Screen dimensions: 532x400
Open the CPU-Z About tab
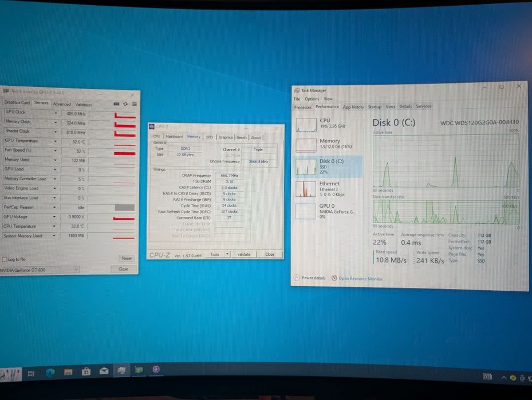click(256, 138)
